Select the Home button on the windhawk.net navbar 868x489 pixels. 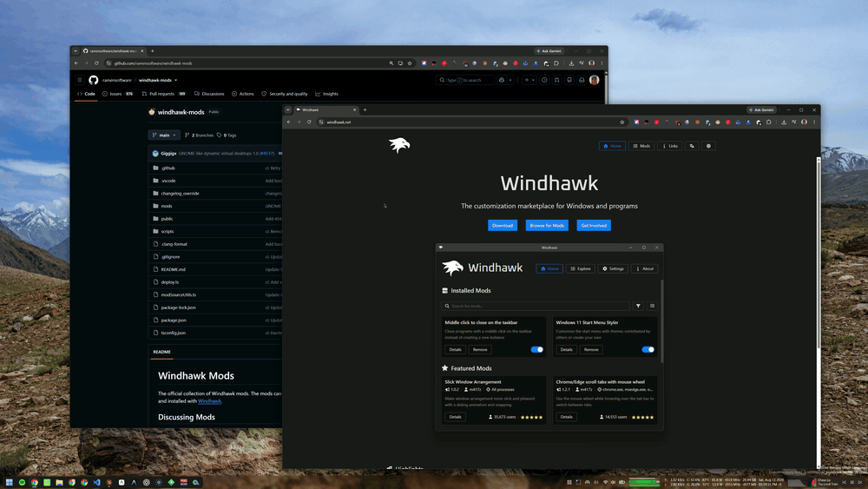click(612, 146)
